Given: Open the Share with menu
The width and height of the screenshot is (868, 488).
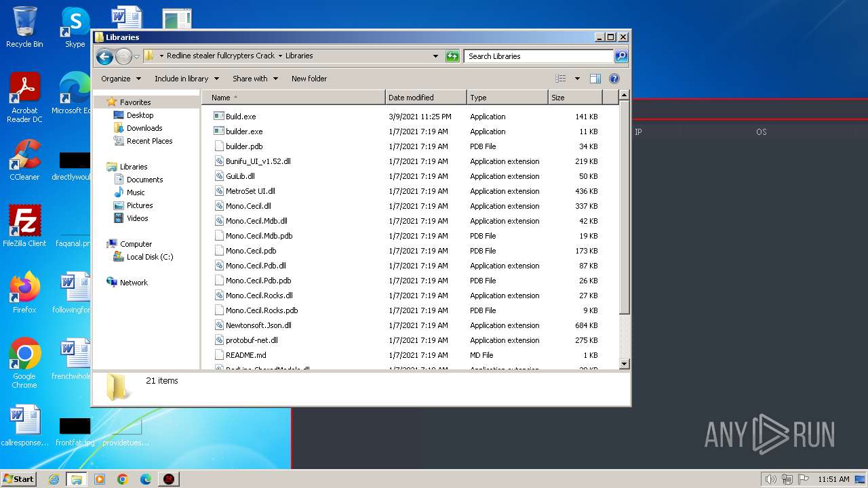Looking at the screenshot, I should tap(255, 79).
